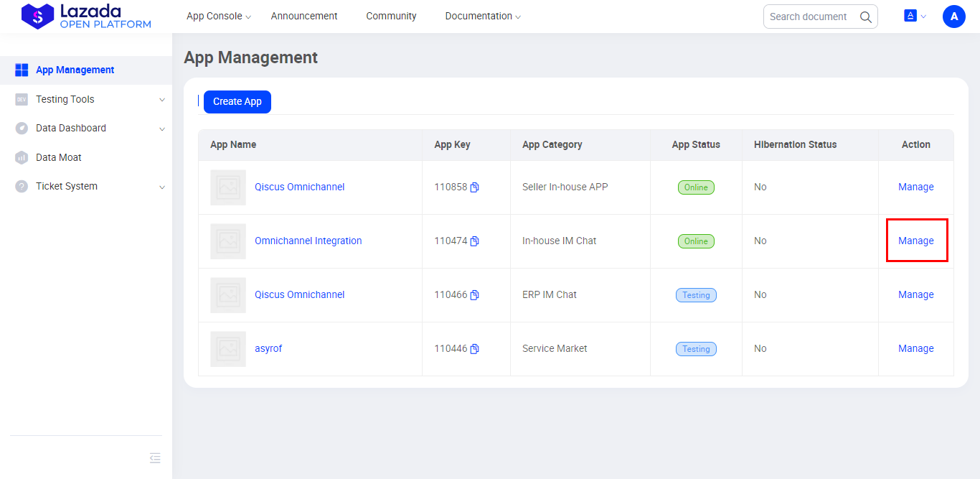Click the Lazada Open Platform logo
Viewport: 980px width, 479px height.
(86, 17)
